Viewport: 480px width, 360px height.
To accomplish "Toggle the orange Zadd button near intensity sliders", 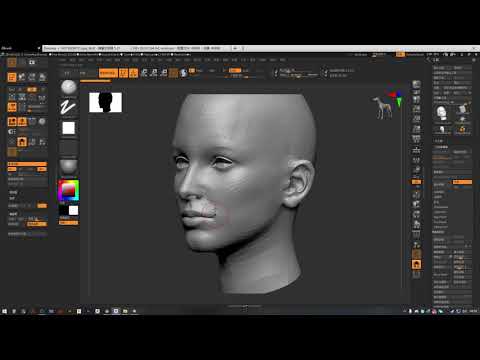I will coord(235,70).
